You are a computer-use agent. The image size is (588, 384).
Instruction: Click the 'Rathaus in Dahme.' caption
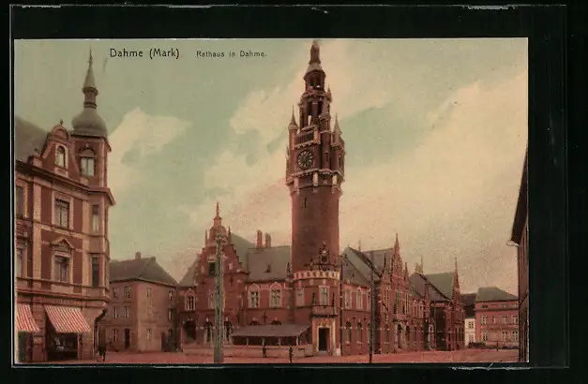tap(231, 54)
